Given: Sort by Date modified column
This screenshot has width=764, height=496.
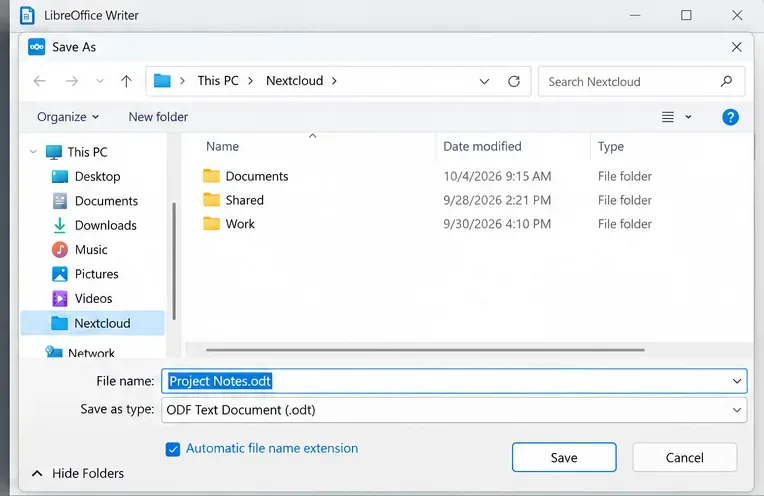Looking at the screenshot, I should 482,146.
